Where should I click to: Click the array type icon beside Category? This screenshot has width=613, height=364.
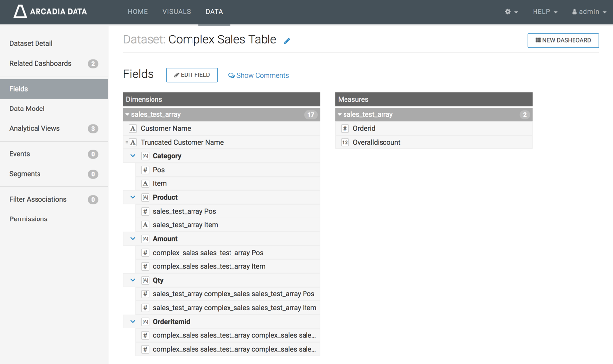point(145,156)
